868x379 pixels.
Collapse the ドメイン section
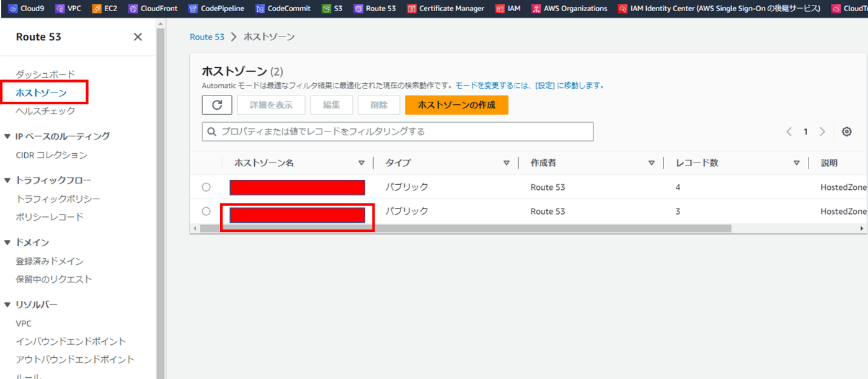[7, 243]
